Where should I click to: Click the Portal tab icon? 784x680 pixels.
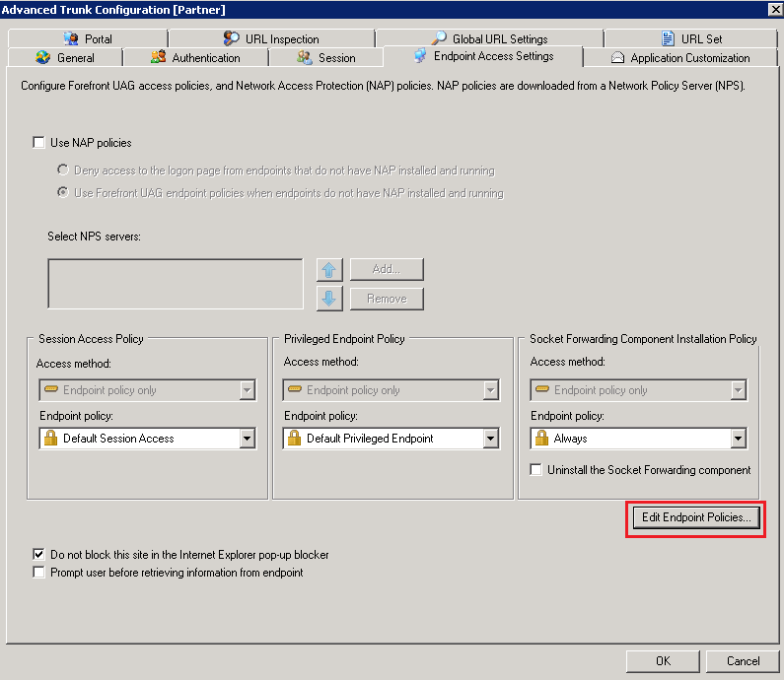tap(71, 38)
